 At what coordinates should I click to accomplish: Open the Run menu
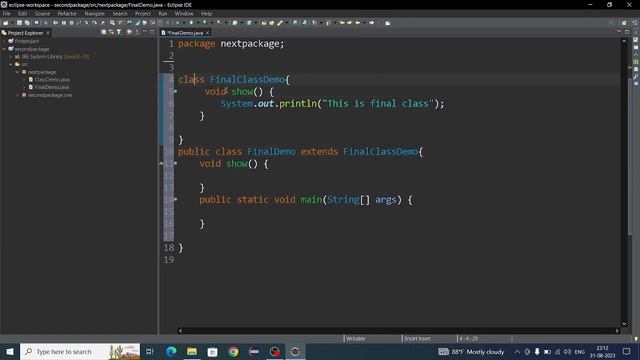163,13
